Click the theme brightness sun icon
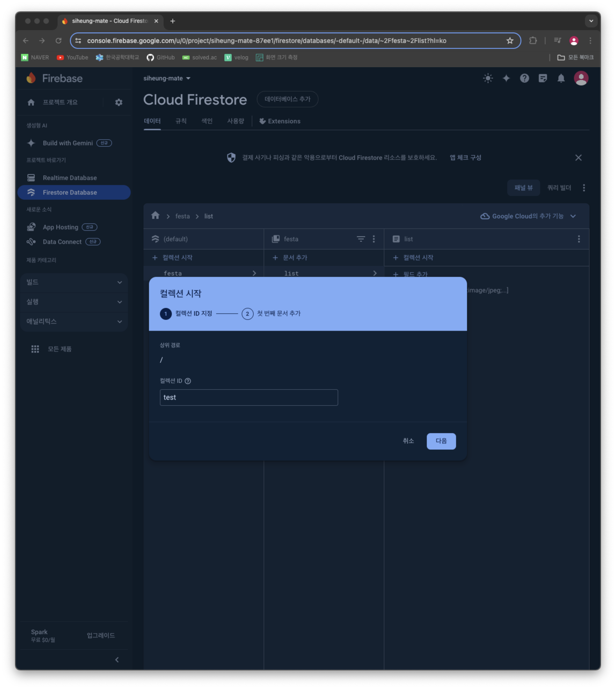Viewport: 616px width, 689px height. 488,78
